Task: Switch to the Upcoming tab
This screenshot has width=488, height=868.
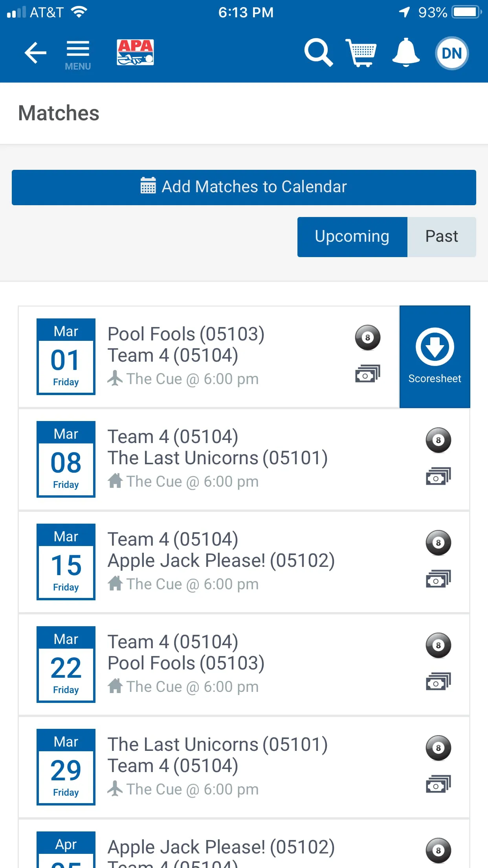Action: point(352,237)
